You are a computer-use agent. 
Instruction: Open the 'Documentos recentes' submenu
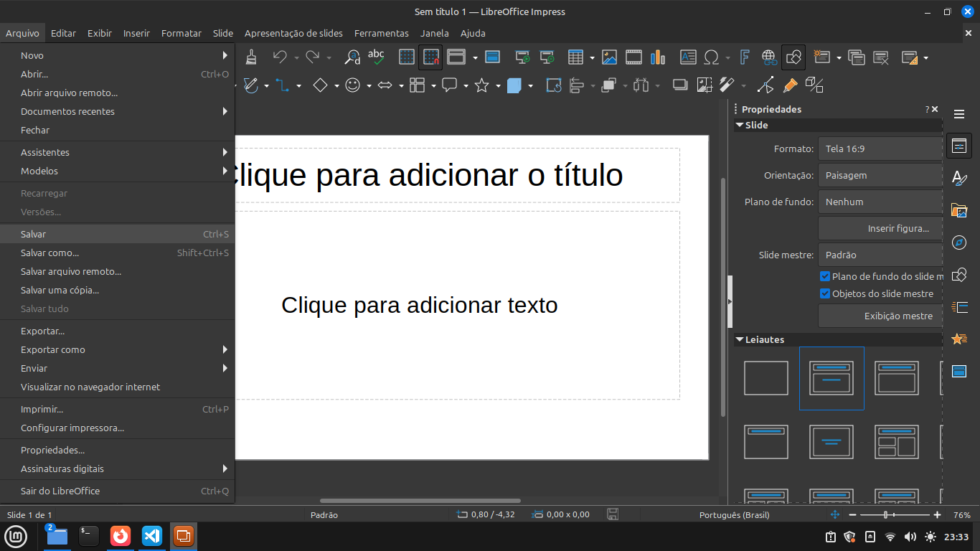coord(118,111)
